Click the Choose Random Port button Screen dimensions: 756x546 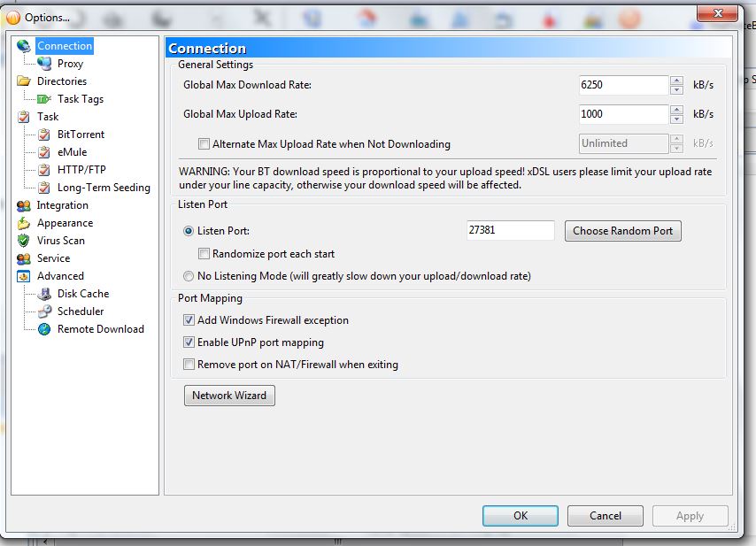tap(622, 230)
